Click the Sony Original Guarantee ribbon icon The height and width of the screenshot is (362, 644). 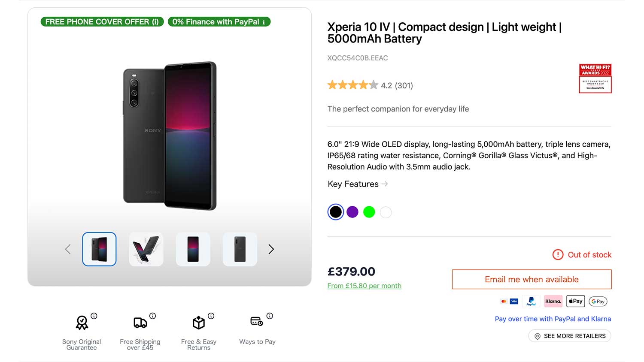(82, 323)
